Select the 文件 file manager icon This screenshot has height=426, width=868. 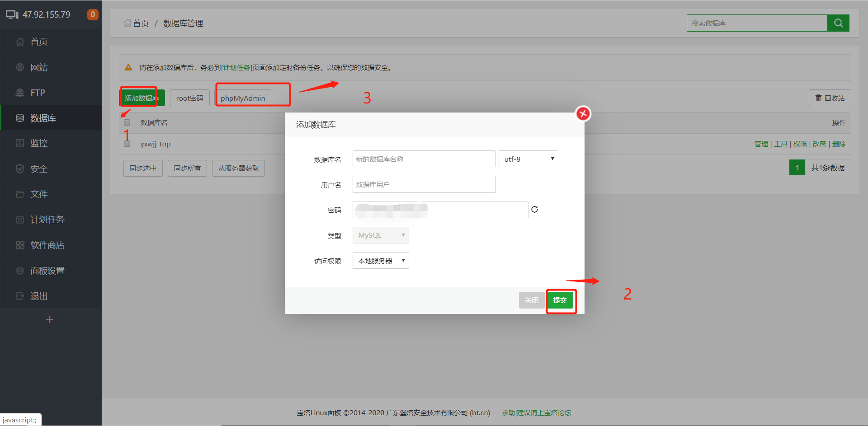tap(20, 194)
